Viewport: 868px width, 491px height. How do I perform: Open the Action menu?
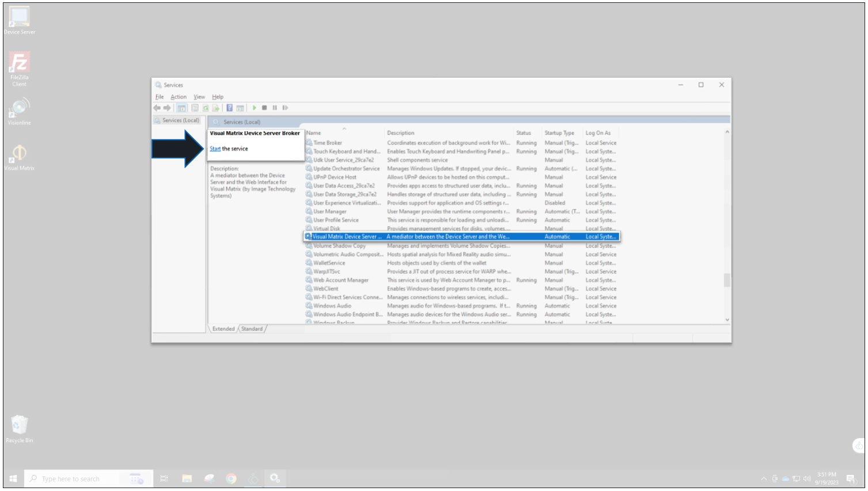178,97
